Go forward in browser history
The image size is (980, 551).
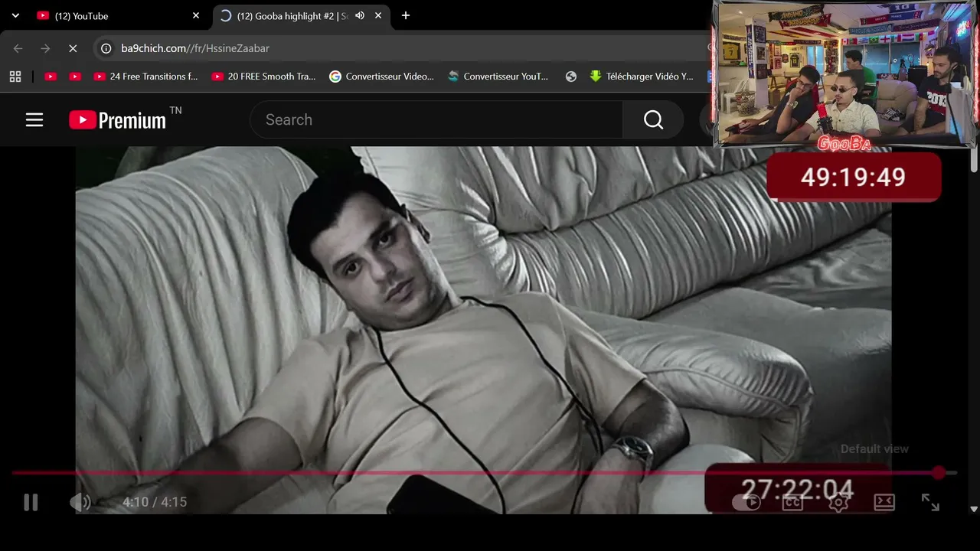45,48
